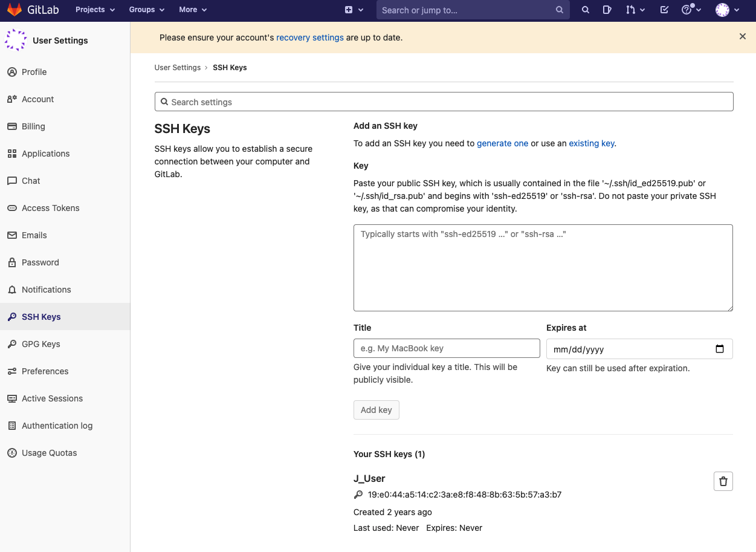Open the merge requests dropdown icon
Screen dimensions: 756x552
pyautogui.click(x=635, y=10)
